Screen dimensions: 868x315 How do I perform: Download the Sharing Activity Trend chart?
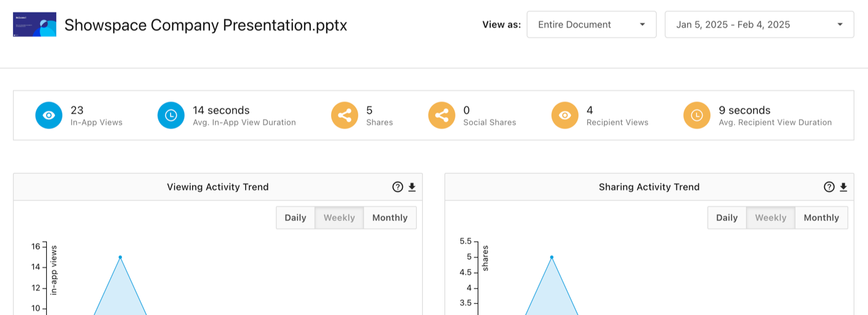[843, 187]
